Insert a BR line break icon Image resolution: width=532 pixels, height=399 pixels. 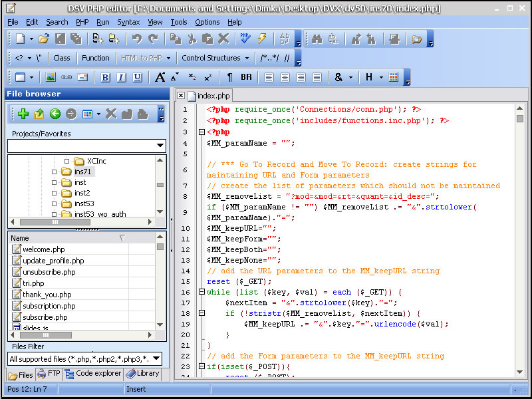point(246,77)
